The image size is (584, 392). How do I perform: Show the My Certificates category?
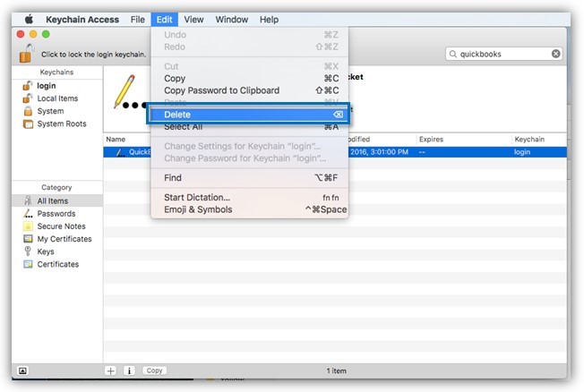(x=64, y=239)
